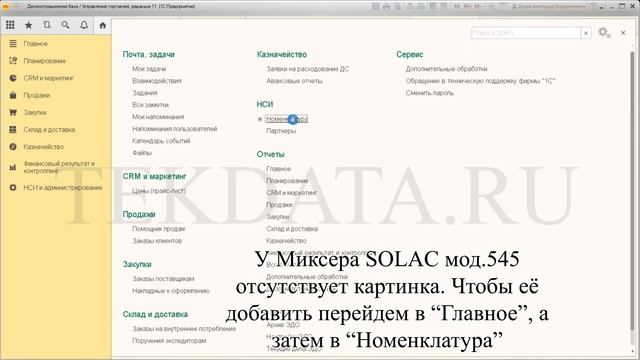Open Заказы на внутреннее потребление link
The width and height of the screenshot is (640, 360).
pos(184,329)
